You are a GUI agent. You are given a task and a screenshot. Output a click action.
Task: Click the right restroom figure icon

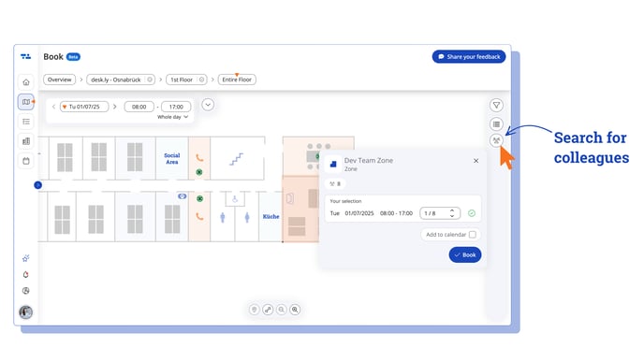click(247, 217)
